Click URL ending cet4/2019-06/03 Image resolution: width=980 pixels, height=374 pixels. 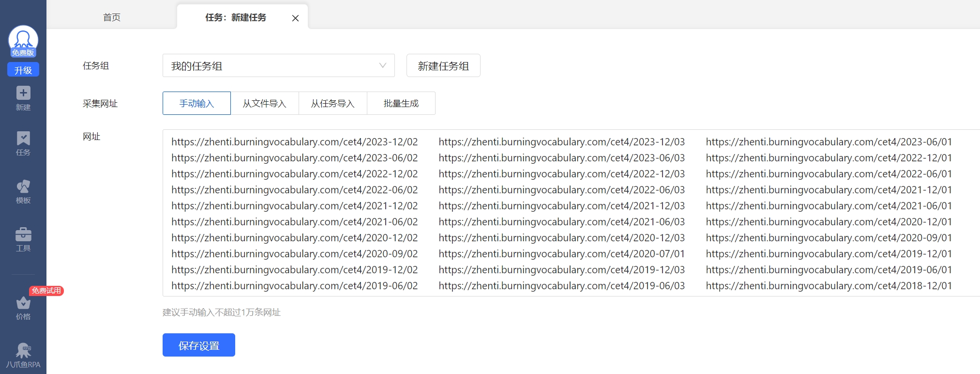[x=562, y=286]
